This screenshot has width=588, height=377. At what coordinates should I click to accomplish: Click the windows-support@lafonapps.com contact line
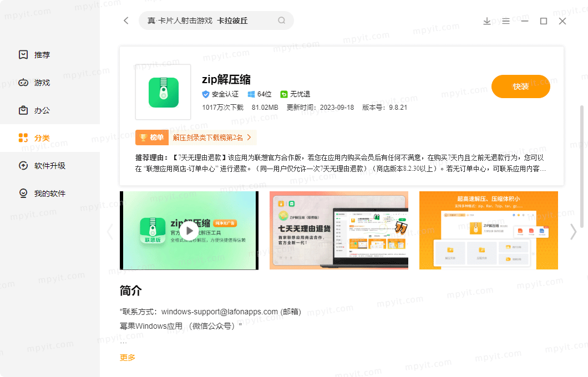(x=210, y=312)
